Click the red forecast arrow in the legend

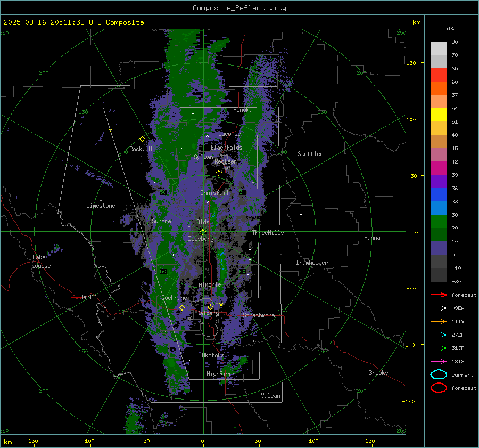click(x=439, y=295)
